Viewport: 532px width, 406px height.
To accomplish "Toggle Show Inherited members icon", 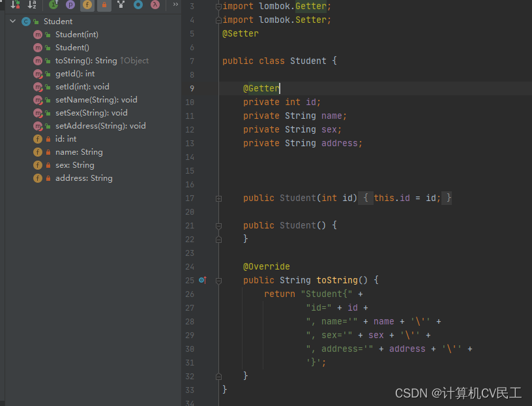I will pyautogui.click(x=53, y=5).
